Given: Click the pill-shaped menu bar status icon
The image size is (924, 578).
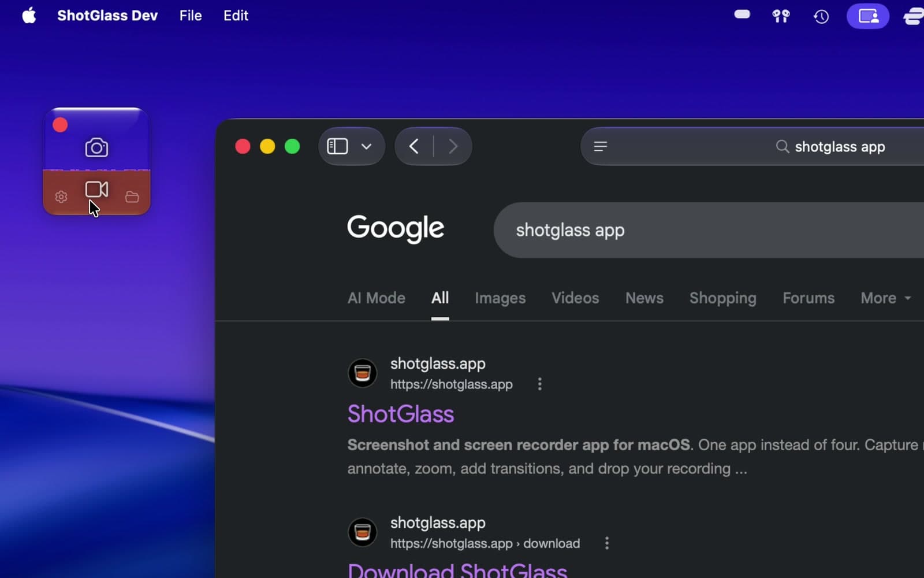Looking at the screenshot, I should pos(742,14).
